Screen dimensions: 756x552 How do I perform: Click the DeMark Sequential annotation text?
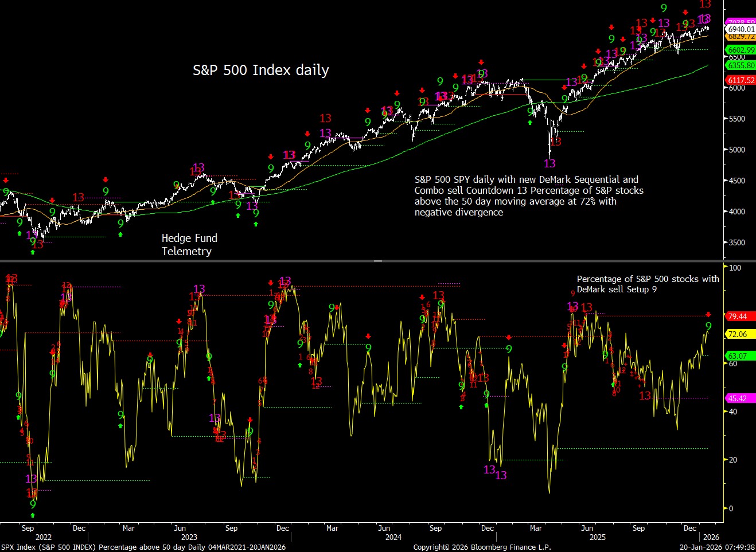click(x=529, y=196)
